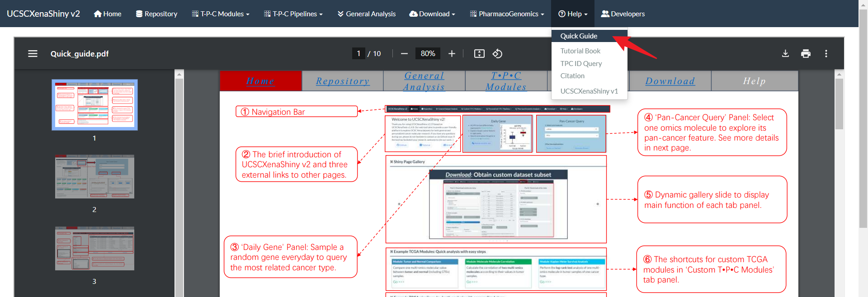The image size is (868, 297).
Task: Click the Help question mark icon
Action: click(x=562, y=14)
